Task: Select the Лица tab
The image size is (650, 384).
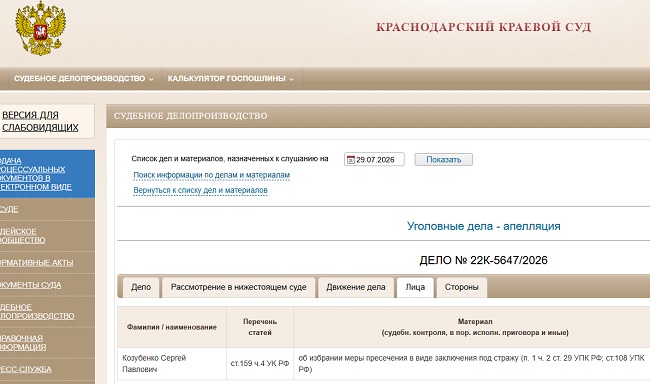Action: pos(415,287)
